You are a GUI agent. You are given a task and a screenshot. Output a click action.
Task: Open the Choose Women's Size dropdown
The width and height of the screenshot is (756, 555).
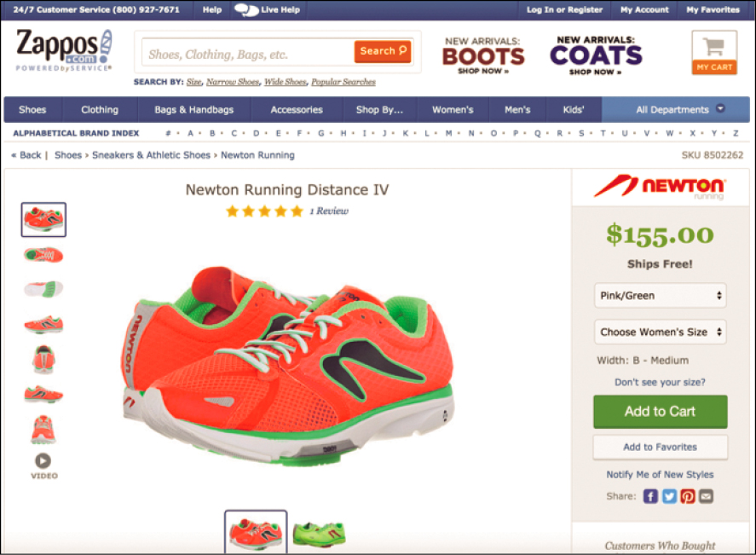(x=660, y=332)
